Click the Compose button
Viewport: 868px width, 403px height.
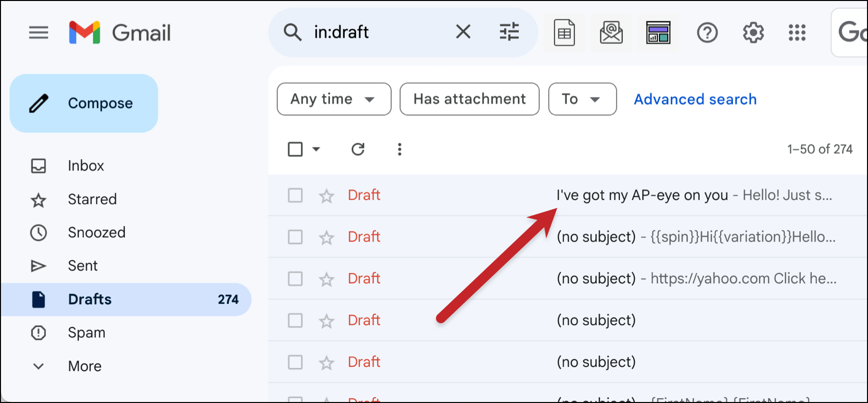(84, 103)
